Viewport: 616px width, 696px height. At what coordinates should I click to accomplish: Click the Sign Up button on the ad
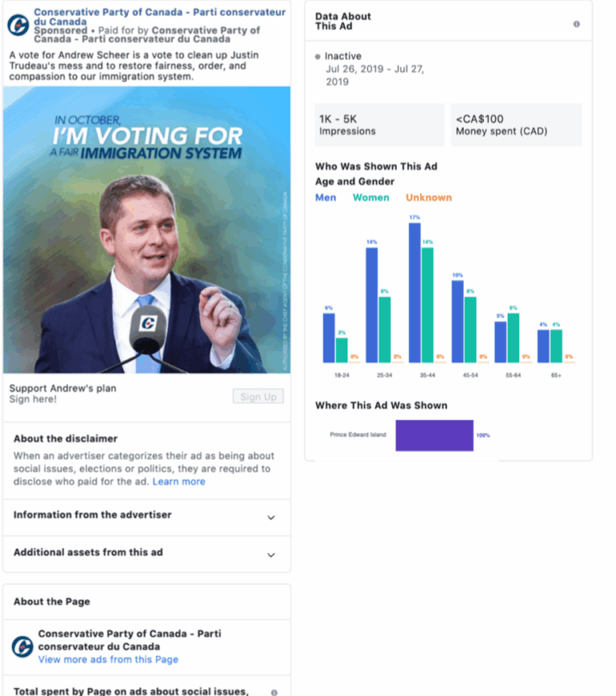pyautogui.click(x=258, y=396)
